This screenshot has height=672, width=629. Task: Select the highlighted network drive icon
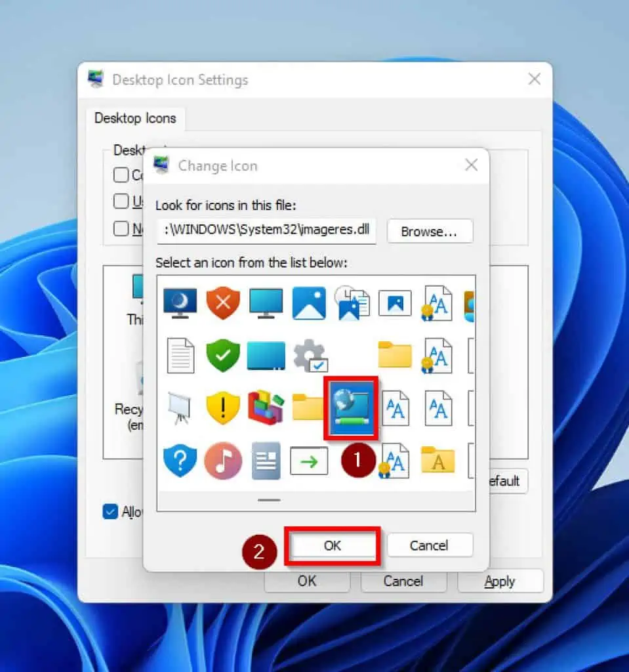coord(352,407)
